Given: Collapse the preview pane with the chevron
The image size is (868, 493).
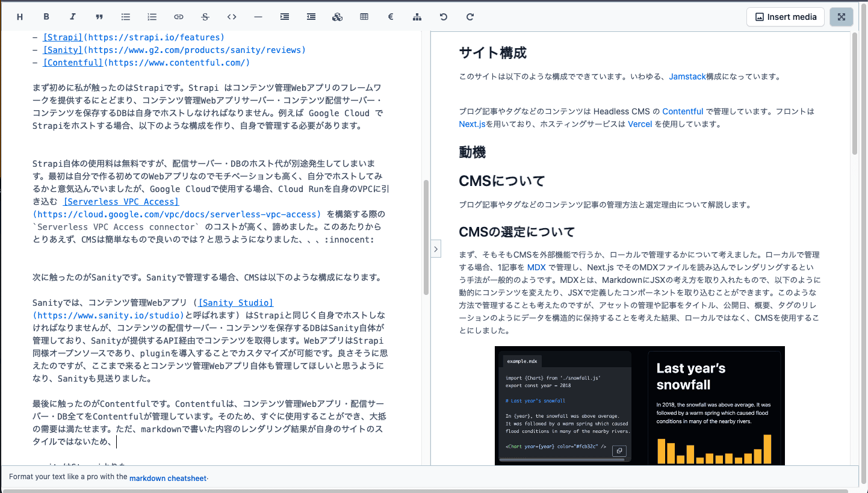Looking at the screenshot, I should 435,248.
